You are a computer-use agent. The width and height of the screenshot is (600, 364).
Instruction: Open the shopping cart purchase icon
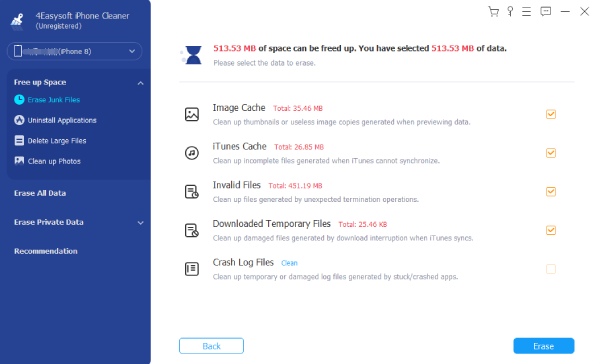(x=494, y=11)
